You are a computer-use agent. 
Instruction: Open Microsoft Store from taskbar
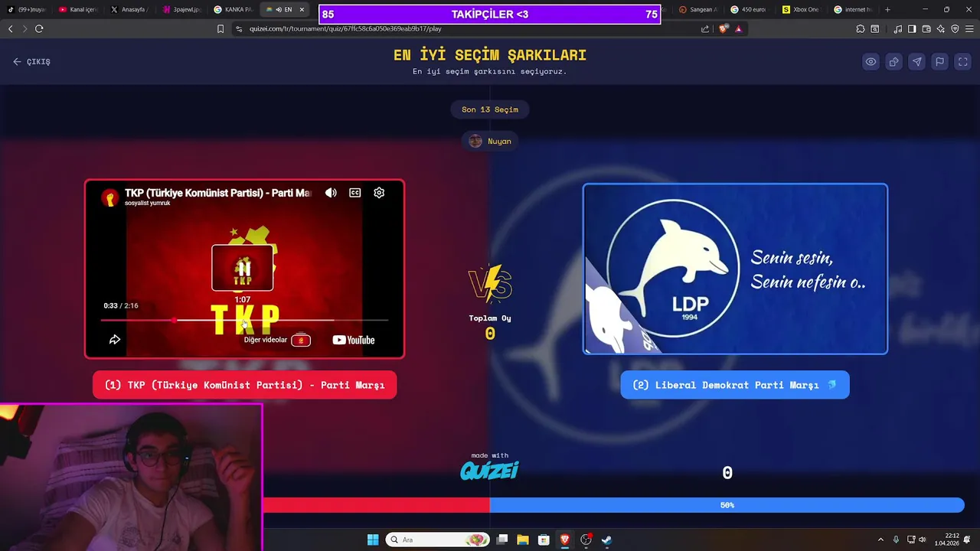(544, 540)
